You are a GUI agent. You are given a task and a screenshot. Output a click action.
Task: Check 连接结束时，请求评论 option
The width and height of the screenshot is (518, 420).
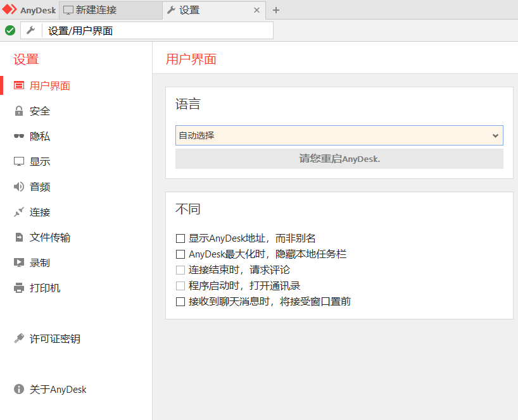point(180,270)
